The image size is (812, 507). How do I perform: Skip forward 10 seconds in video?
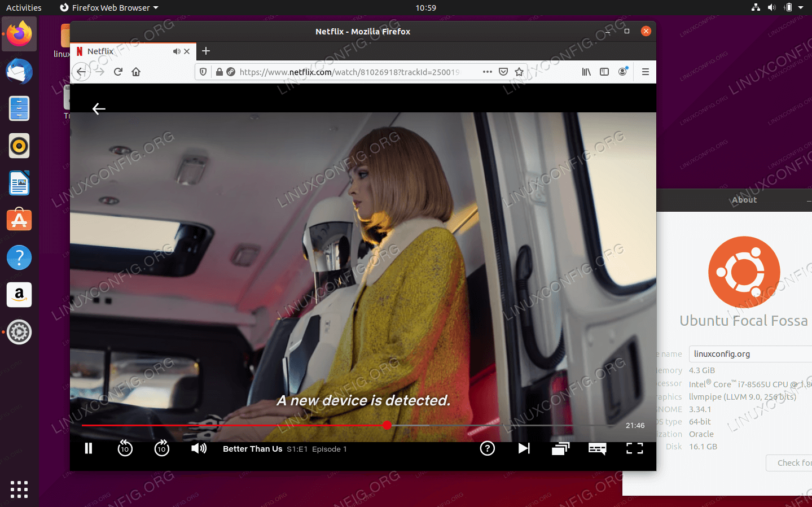pyautogui.click(x=162, y=448)
